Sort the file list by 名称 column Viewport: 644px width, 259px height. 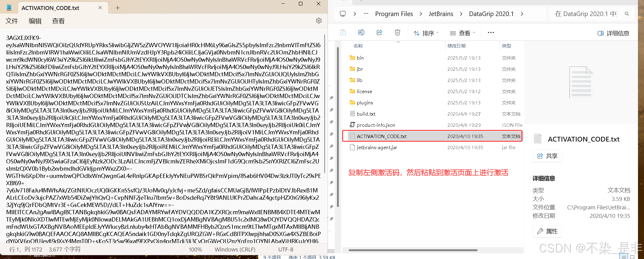[358, 46]
